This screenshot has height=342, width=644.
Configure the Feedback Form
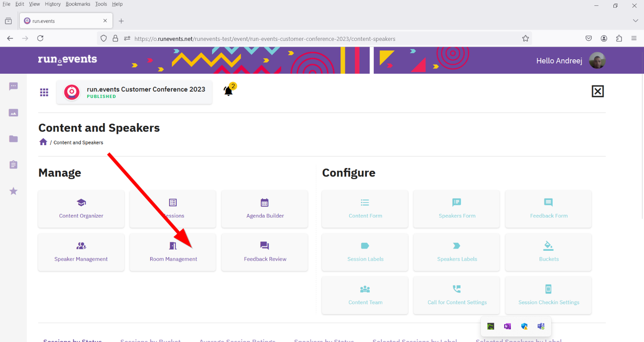(x=549, y=209)
